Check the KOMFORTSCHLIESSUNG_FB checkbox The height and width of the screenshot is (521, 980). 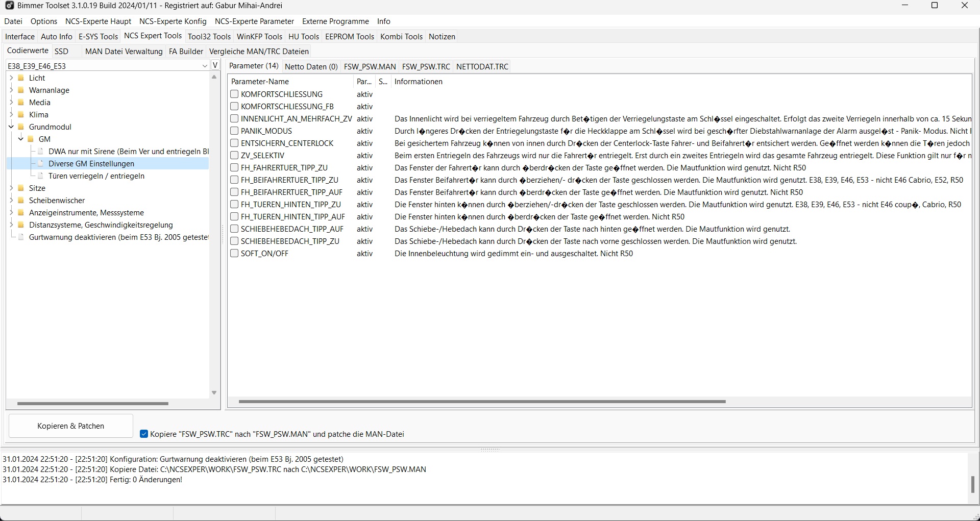tap(234, 107)
